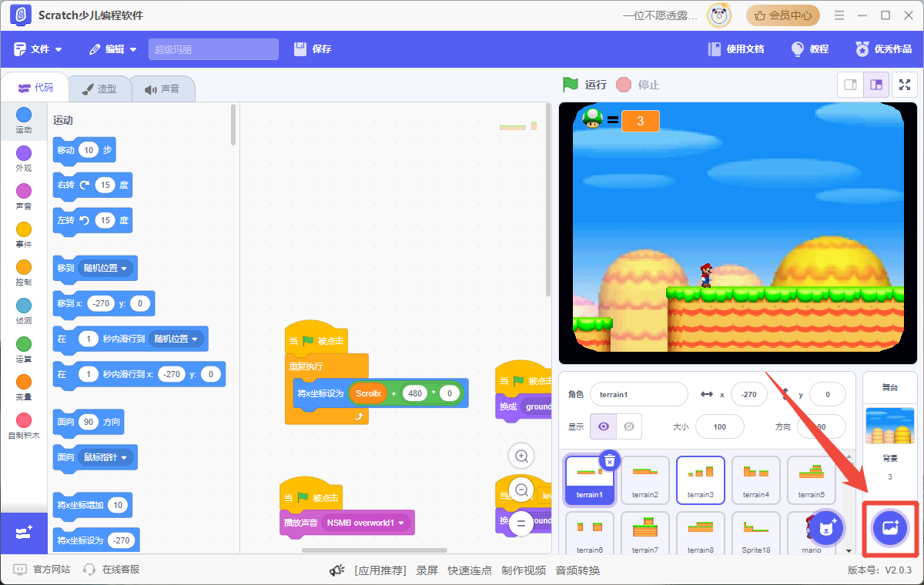The image size is (924, 585).
Task: Open 教程 tutorials
Action: [810, 49]
